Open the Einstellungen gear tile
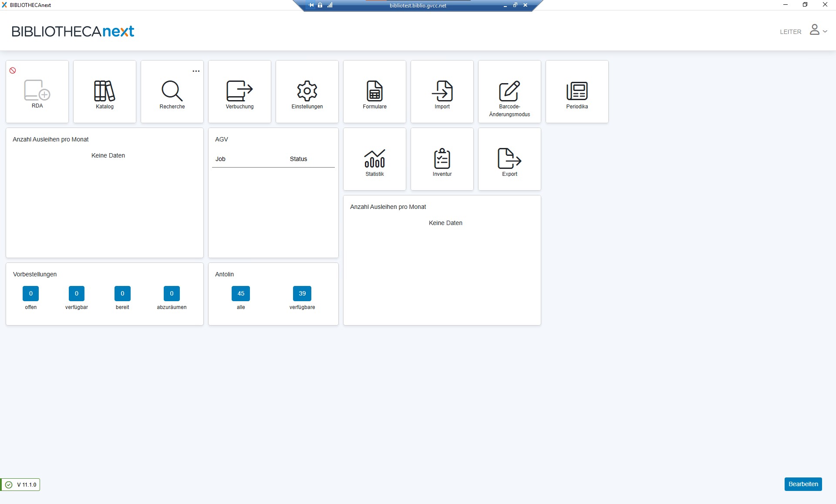This screenshot has width=836, height=504. coord(307,91)
